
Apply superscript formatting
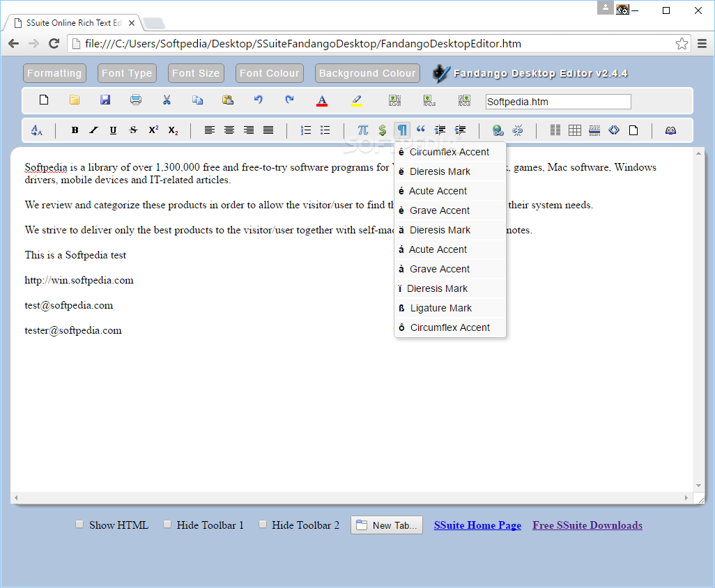154,130
